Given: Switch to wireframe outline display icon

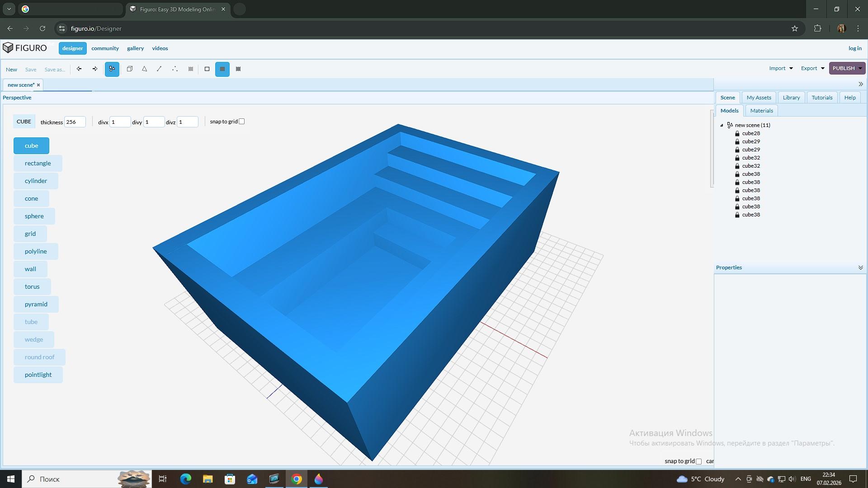Looking at the screenshot, I should click(207, 69).
